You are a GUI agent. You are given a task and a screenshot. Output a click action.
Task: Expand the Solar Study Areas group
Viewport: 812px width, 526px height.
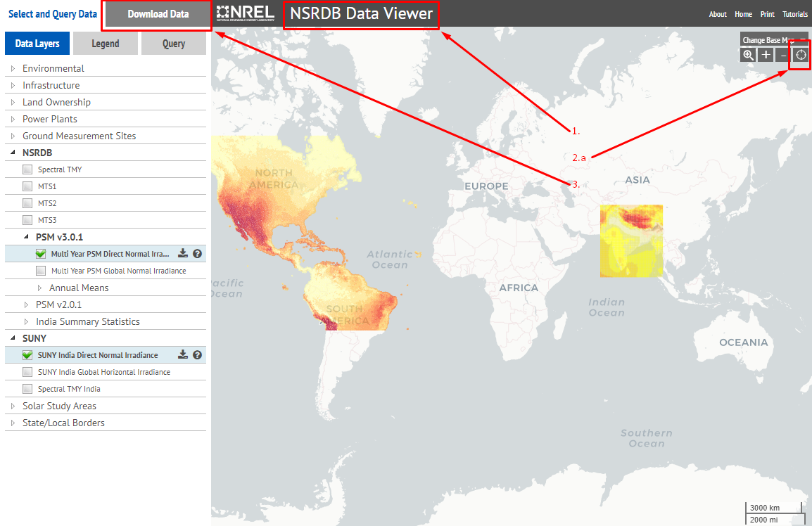(x=13, y=406)
